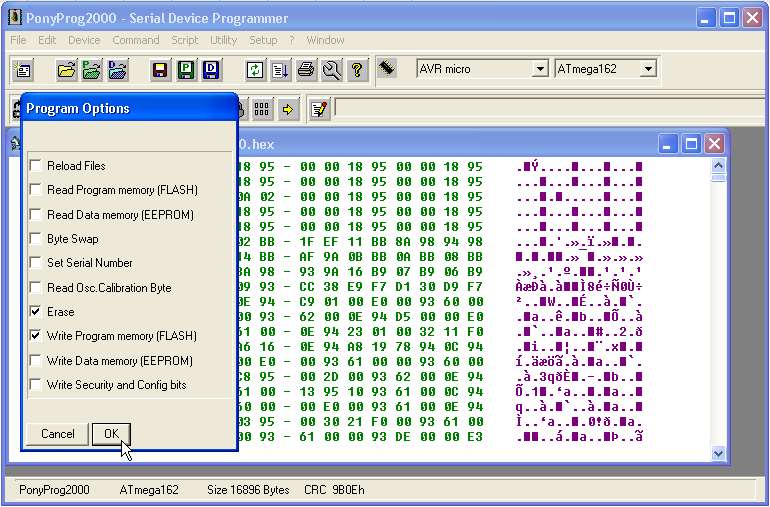Click the chip icon beside device family
This screenshot has width=770, height=507.
click(x=387, y=68)
